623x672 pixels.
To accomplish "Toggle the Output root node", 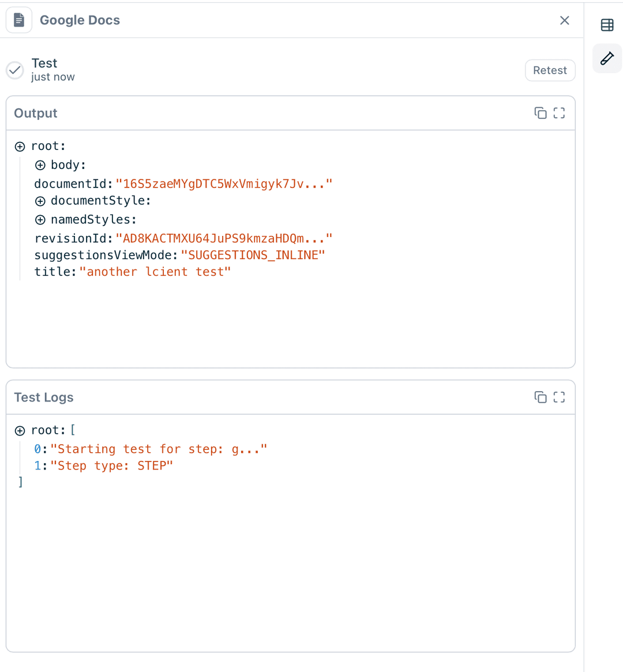I will pyautogui.click(x=20, y=147).
